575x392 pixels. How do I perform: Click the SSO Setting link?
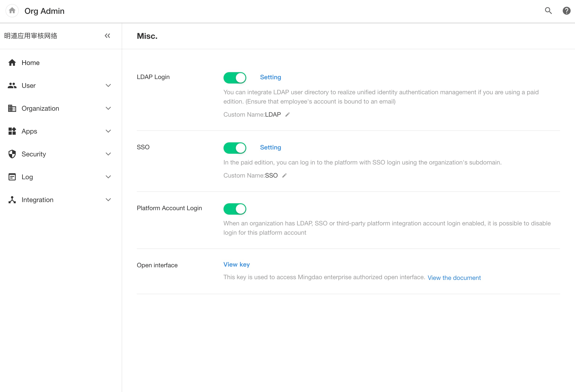[x=270, y=148]
